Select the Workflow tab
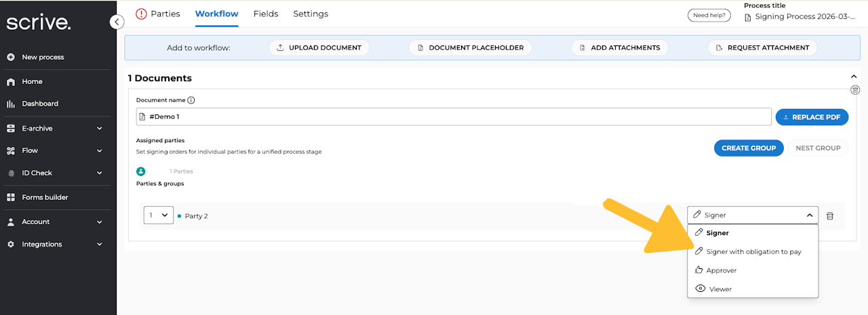The height and width of the screenshot is (315, 868). pyautogui.click(x=216, y=14)
